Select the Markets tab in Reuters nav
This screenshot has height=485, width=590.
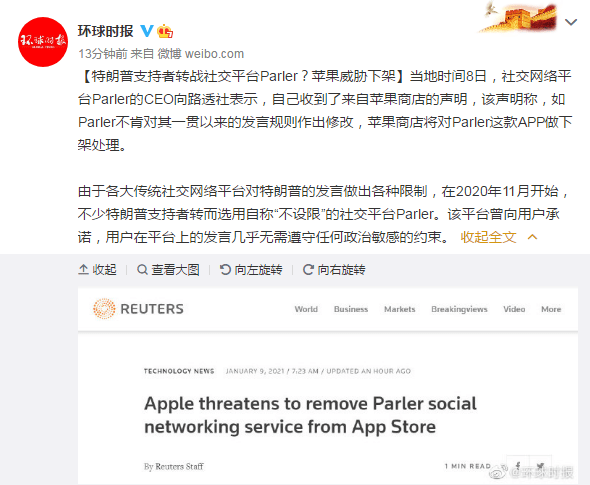400,309
